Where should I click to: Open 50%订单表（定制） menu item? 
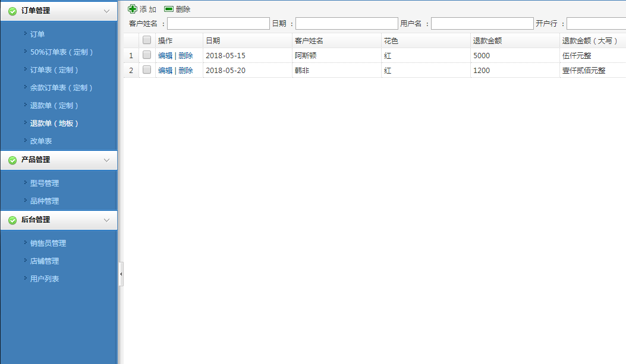click(61, 52)
